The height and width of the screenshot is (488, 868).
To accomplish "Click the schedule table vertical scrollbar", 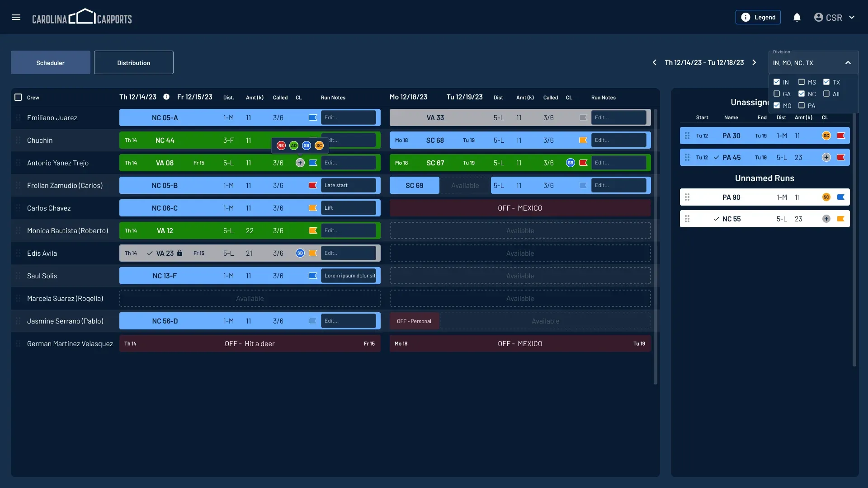I will pyautogui.click(x=656, y=246).
